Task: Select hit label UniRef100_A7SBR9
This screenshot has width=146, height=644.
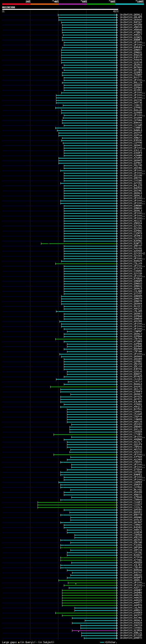Action: (131, 341)
